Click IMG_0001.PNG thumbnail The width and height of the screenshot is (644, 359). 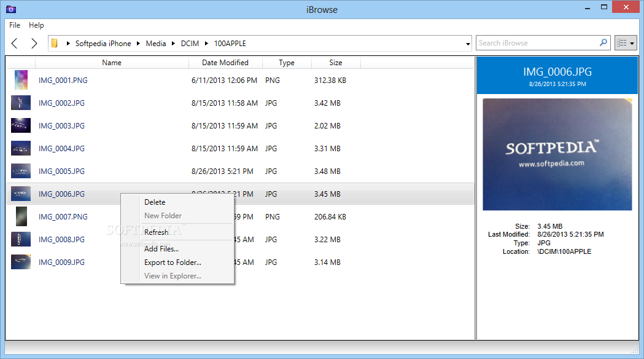point(21,80)
